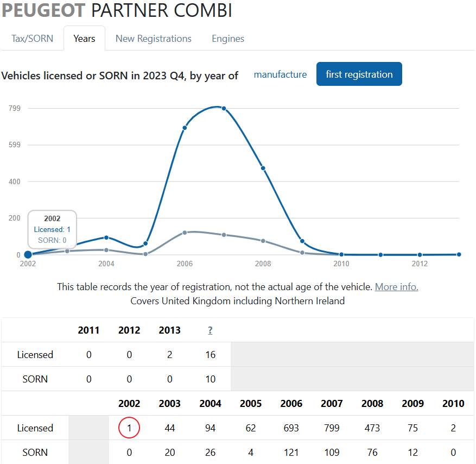Screen dimensions: 476x464
Task: Select the Years tab
Action: tap(84, 39)
